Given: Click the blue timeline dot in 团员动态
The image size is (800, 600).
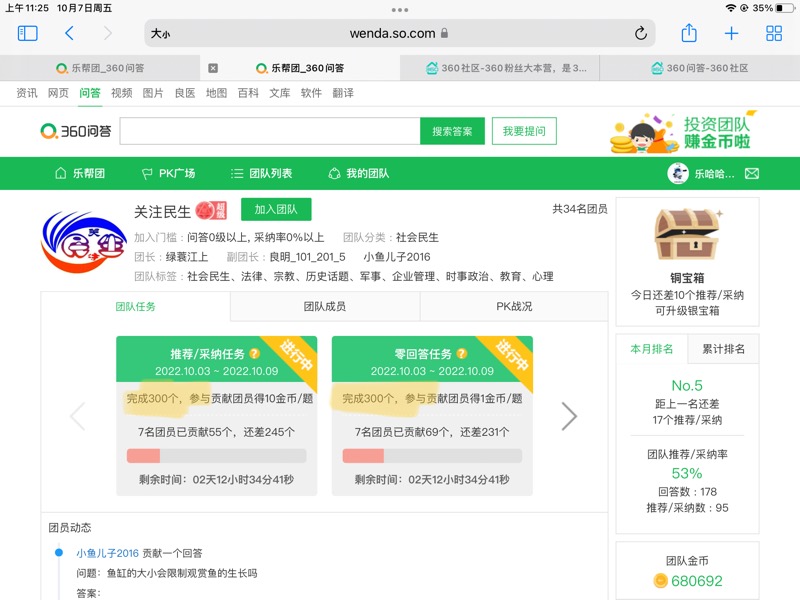Looking at the screenshot, I should tap(59, 553).
